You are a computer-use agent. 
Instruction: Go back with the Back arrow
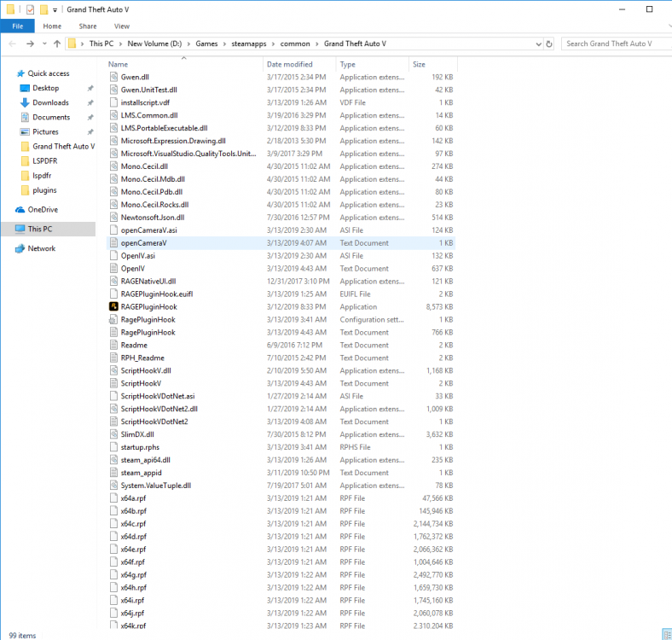13,44
